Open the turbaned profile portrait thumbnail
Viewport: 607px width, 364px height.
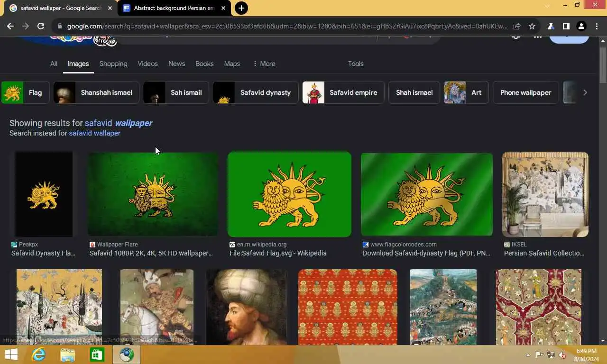[247, 307]
